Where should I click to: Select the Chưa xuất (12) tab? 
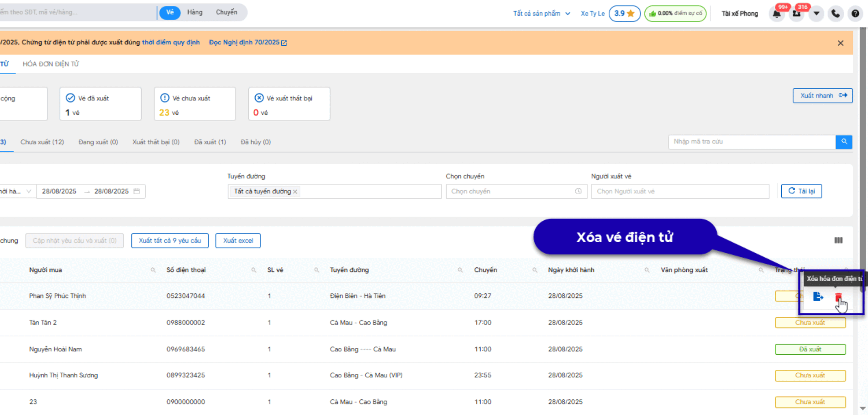tap(42, 142)
